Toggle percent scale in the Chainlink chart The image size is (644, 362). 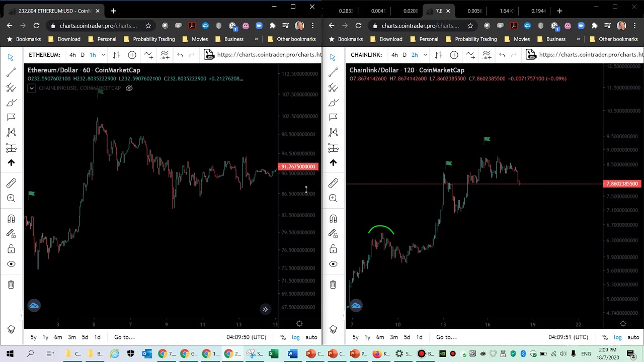click(x=605, y=337)
